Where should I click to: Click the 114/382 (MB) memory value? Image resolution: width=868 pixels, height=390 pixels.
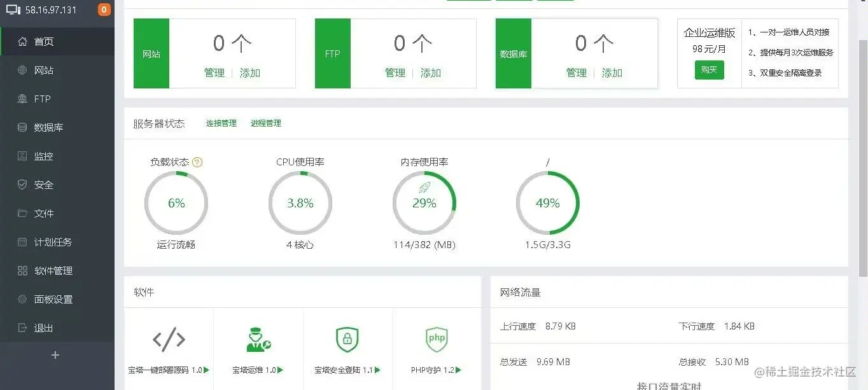[x=424, y=245]
